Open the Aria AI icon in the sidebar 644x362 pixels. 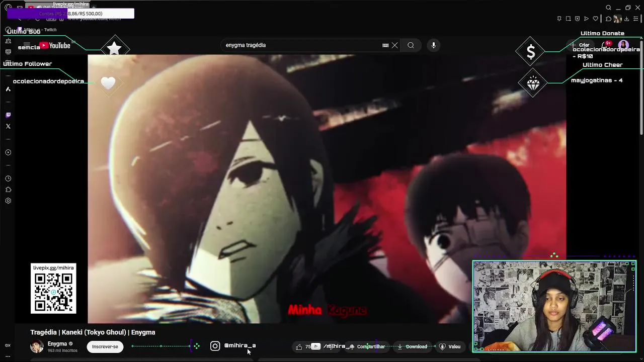(x=8, y=89)
